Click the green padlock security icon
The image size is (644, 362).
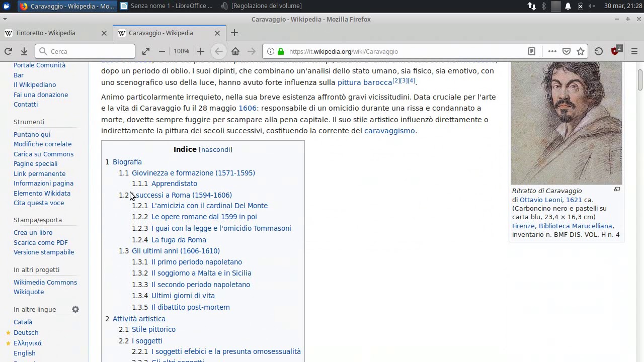[281, 51]
